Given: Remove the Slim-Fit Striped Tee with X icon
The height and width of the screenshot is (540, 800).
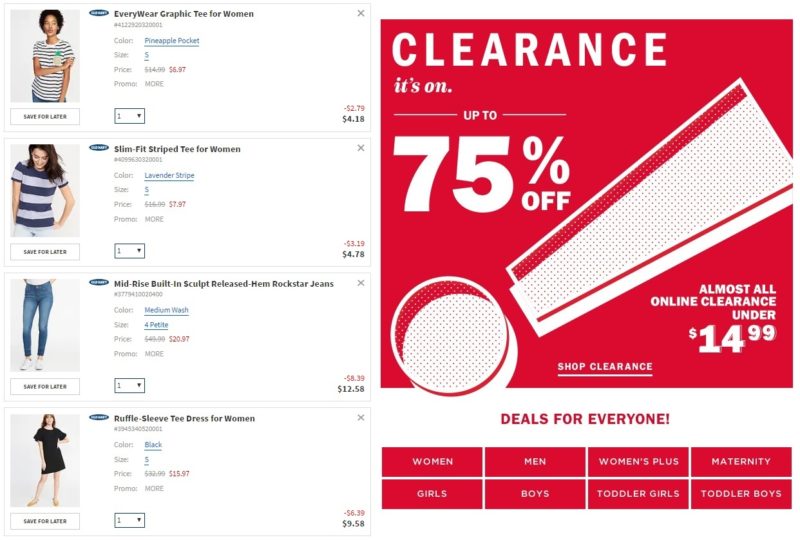Looking at the screenshot, I should tap(361, 148).
